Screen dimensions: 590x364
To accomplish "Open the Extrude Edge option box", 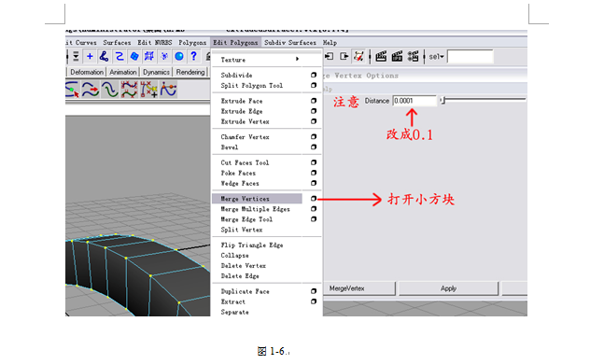I will click(314, 111).
